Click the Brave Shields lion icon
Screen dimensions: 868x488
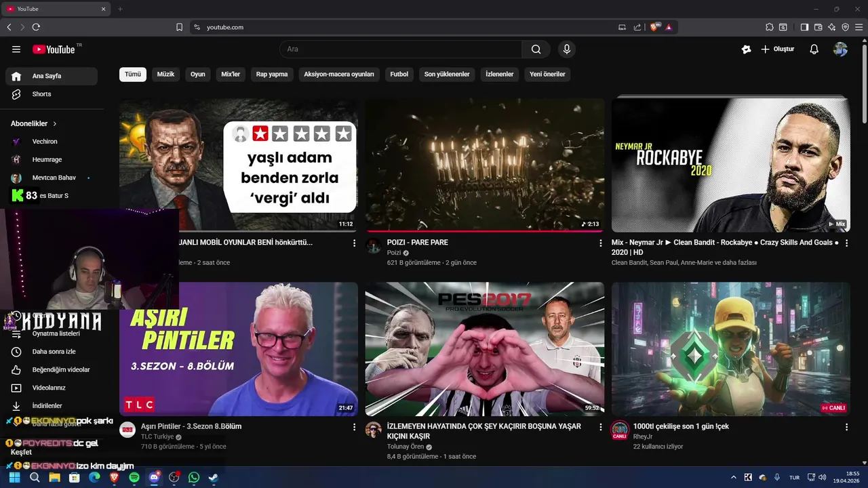[x=655, y=27]
